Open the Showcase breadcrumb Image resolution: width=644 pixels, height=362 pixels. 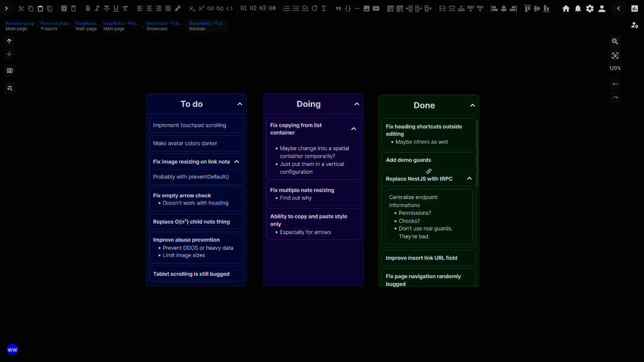pos(164,26)
